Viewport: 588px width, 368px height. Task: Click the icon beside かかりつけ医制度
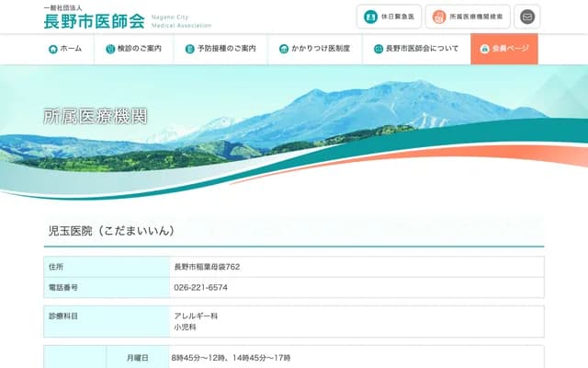[284, 49]
